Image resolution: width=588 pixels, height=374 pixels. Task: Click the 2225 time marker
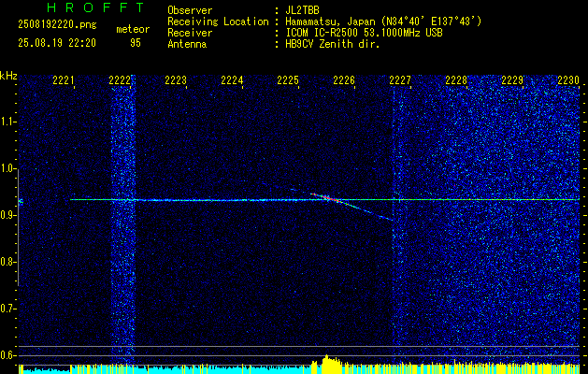pyautogui.click(x=288, y=79)
